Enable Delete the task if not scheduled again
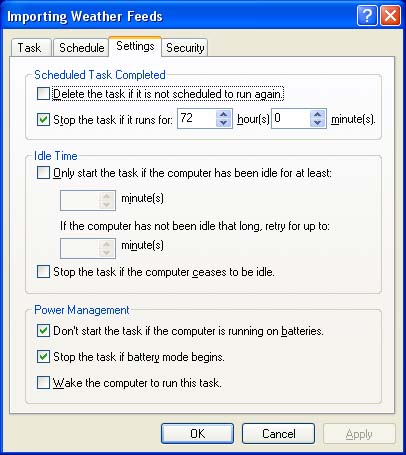Viewport: 406px width, 455px height. (43, 94)
